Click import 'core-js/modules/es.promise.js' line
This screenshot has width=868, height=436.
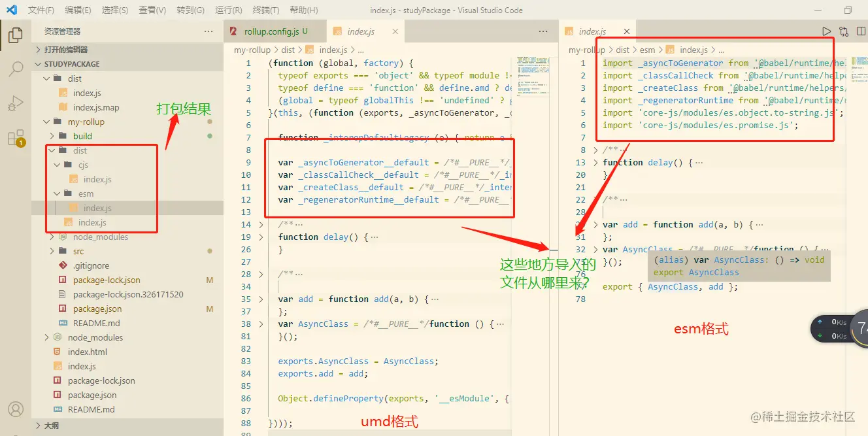(x=700, y=126)
